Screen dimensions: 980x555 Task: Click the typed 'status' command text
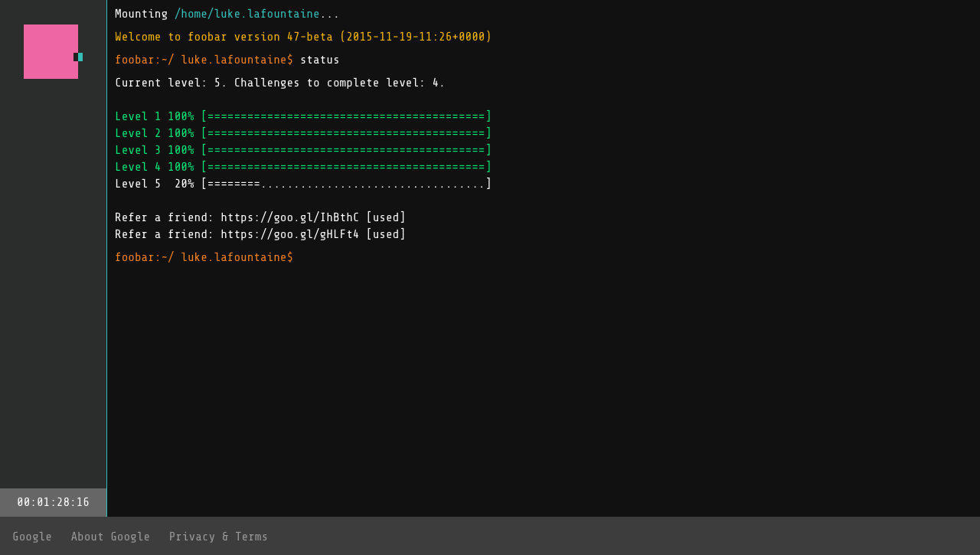(319, 60)
